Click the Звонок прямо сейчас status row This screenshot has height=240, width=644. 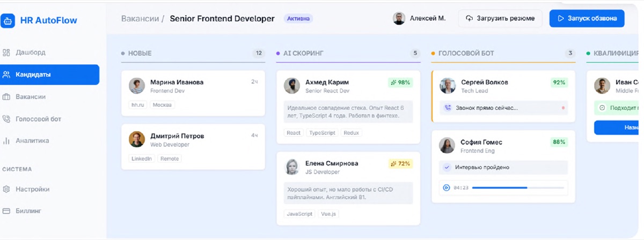pos(503,108)
